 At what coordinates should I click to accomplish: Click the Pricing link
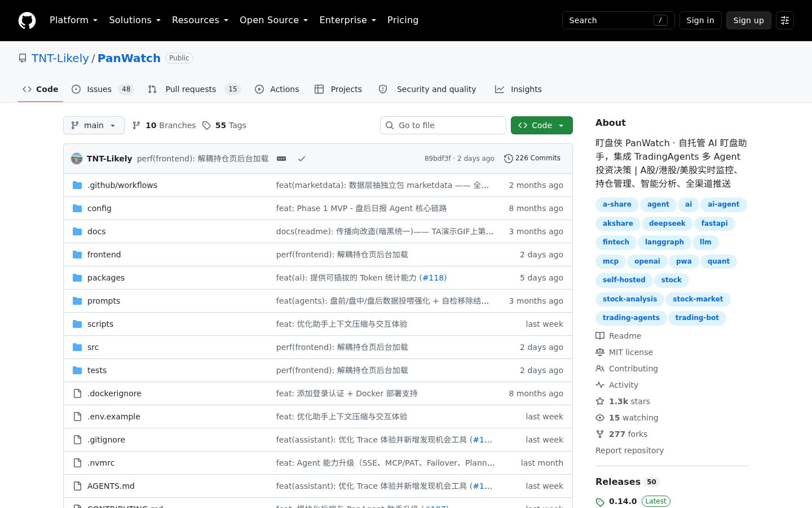pyautogui.click(x=403, y=20)
